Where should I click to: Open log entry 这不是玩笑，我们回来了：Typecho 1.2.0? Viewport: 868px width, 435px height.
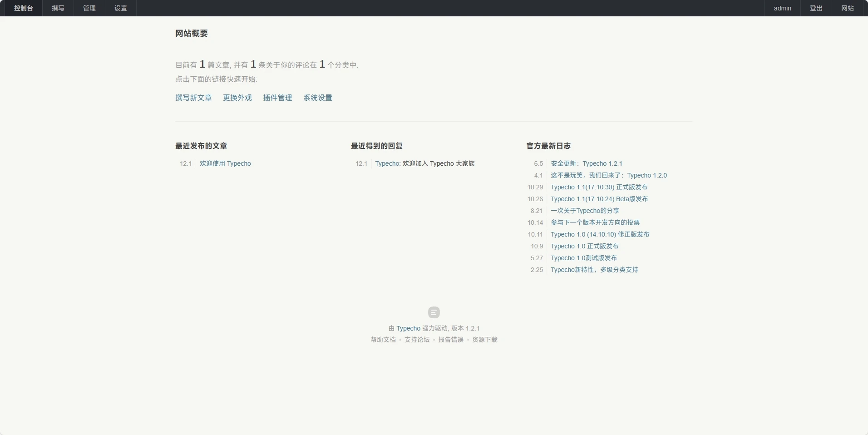click(609, 175)
